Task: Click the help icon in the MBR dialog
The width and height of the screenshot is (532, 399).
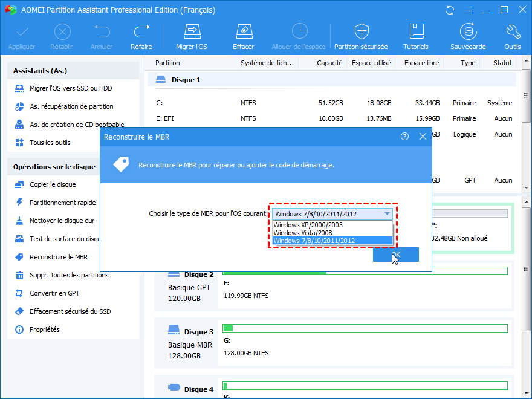Action: (x=404, y=137)
